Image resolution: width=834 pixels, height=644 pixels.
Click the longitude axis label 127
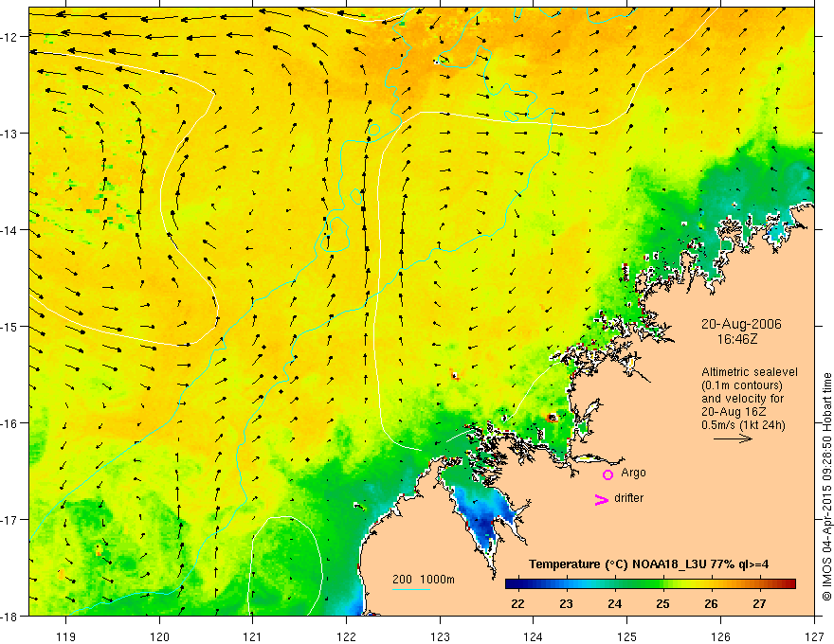pos(814,636)
